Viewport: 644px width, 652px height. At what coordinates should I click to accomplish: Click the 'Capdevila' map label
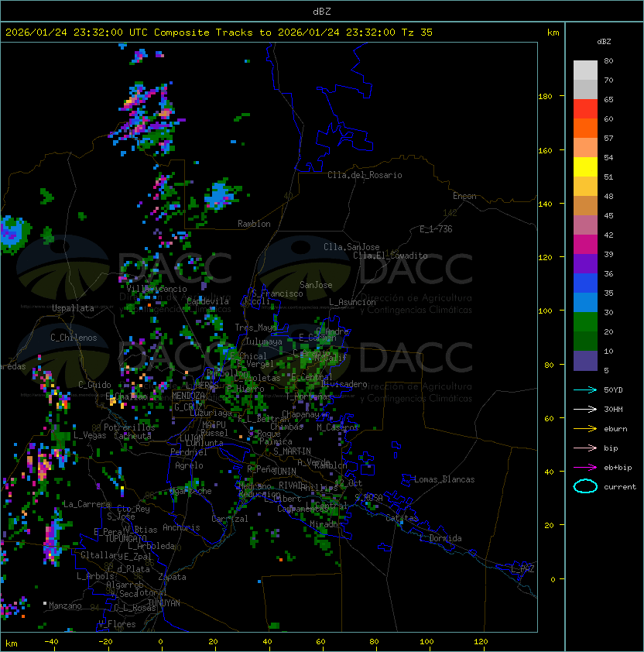208,301
